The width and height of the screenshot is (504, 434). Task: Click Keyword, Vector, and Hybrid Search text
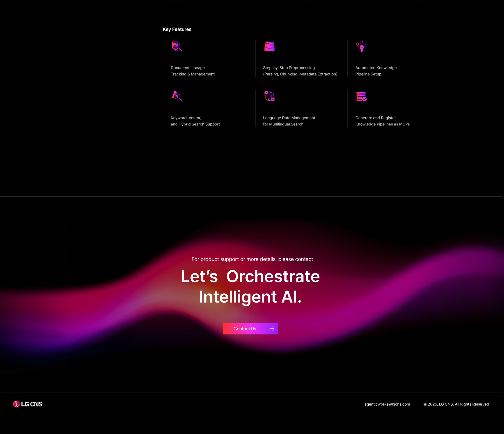point(195,121)
